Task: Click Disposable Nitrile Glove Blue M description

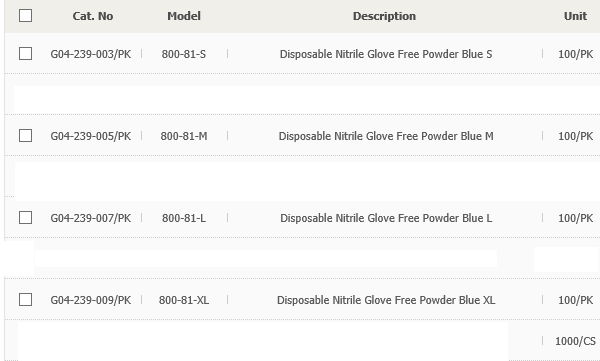Action: tap(386, 136)
